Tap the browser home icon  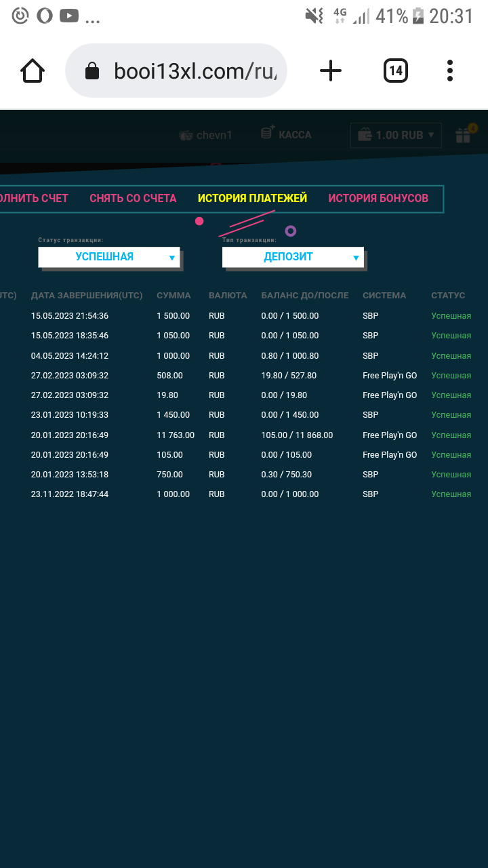(x=33, y=71)
